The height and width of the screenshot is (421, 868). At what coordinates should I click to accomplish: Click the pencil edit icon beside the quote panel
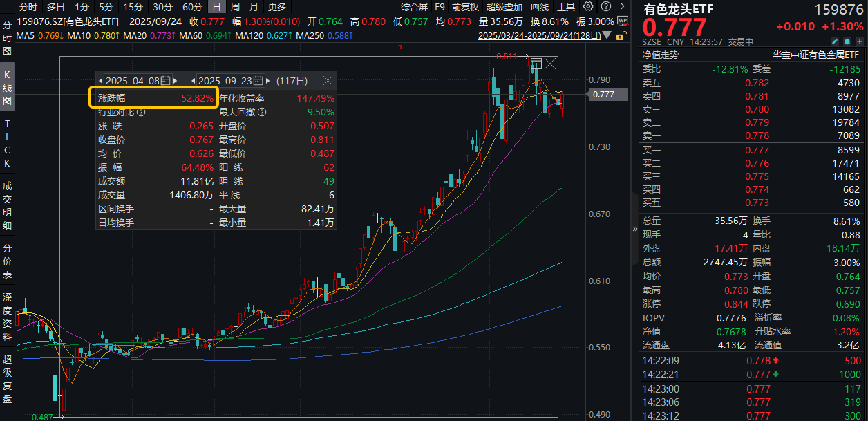834,41
